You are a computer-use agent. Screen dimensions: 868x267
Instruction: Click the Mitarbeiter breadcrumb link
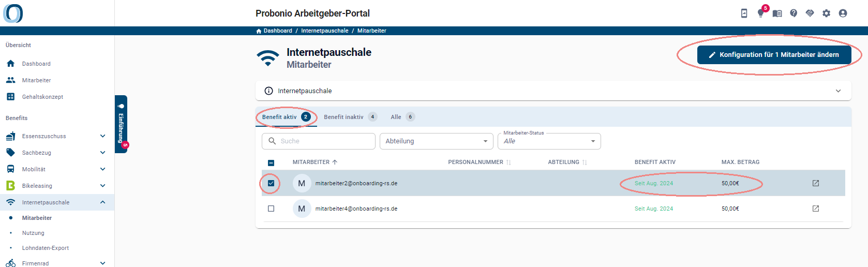point(372,31)
